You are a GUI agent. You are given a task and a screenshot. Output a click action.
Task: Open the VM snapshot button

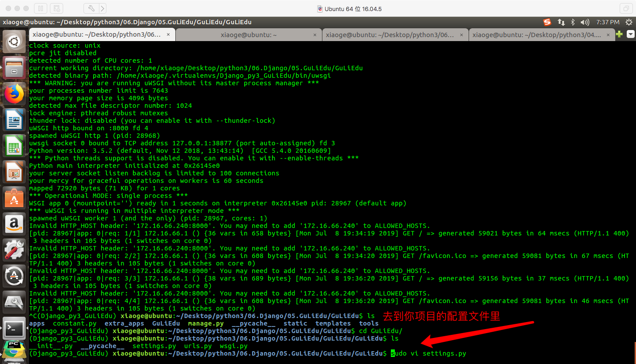[57, 8]
